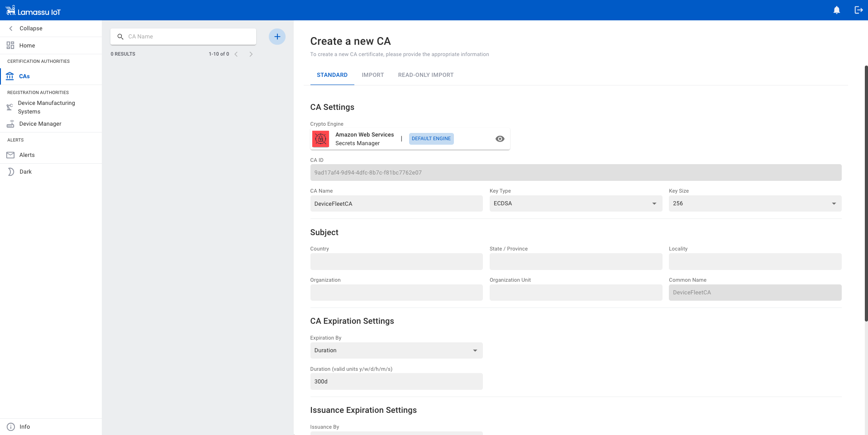The height and width of the screenshot is (435, 868).
Task: Open Device Manager in sidebar
Action: [40, 124]
